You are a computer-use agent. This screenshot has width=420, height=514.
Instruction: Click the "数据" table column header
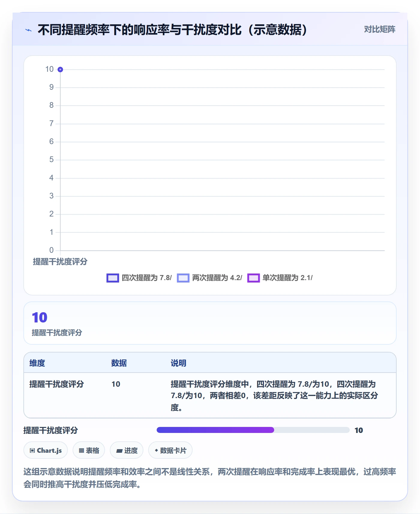point(119,363)
